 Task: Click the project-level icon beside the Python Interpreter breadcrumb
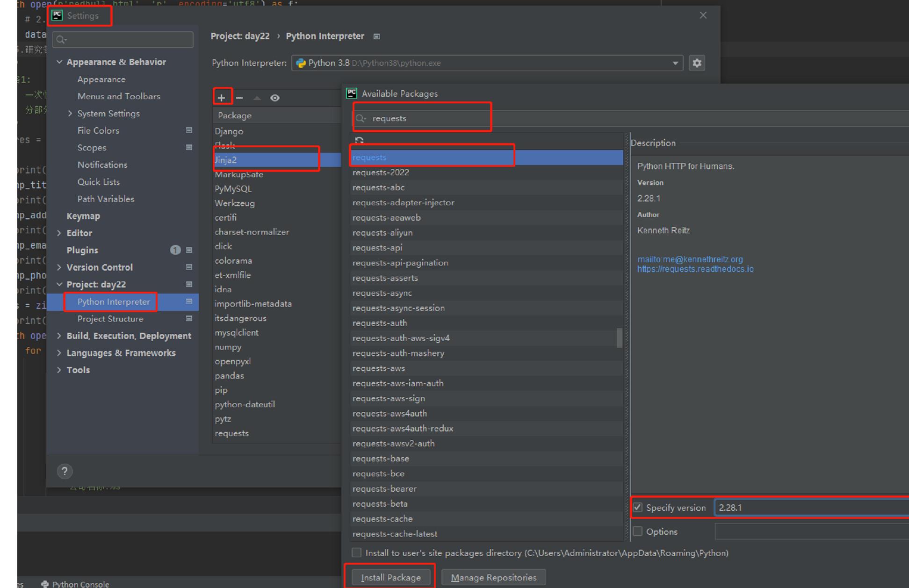376,36
